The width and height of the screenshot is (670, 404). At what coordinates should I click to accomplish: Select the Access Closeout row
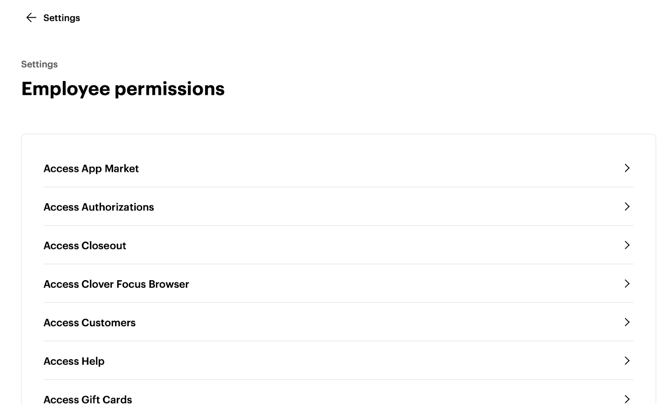click(x=85, y=246)
